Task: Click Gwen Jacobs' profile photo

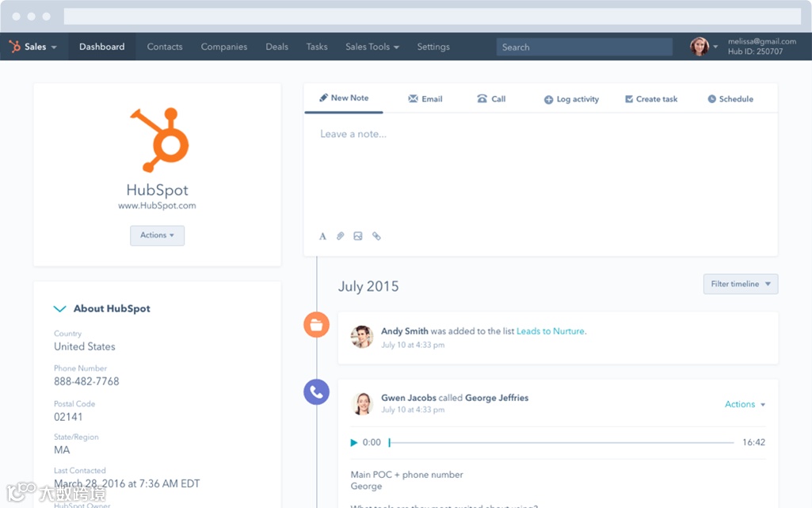Action: click(362, 403)
